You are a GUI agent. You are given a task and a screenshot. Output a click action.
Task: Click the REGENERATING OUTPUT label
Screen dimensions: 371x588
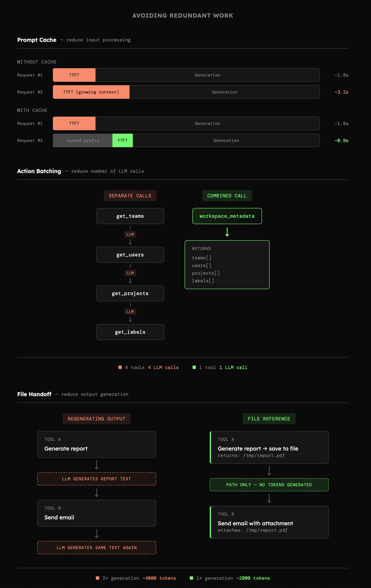96,419
